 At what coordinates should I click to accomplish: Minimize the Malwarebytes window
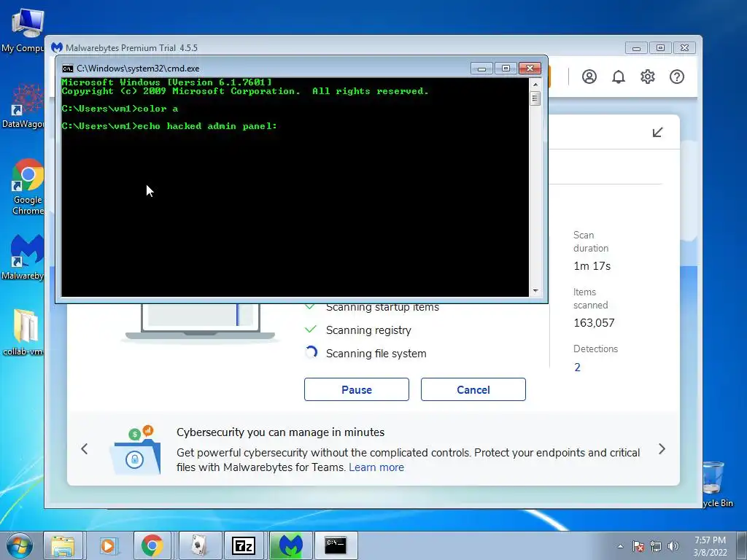[x=636, y=48]
